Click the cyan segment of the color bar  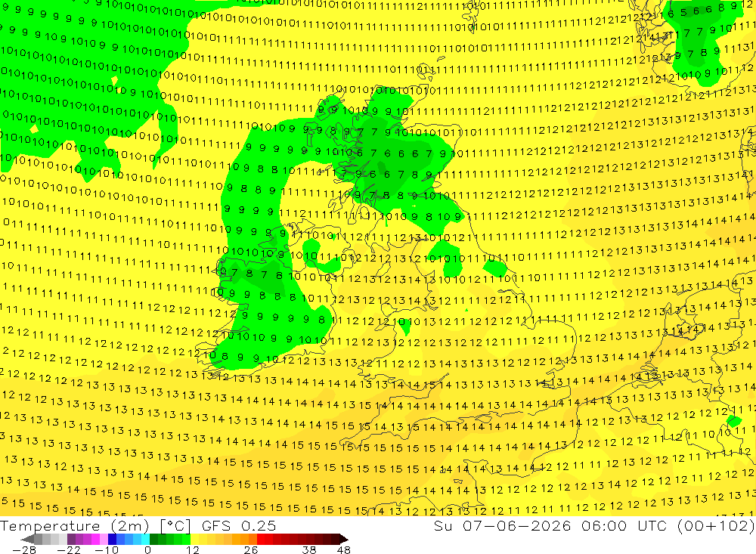point(145,539)
